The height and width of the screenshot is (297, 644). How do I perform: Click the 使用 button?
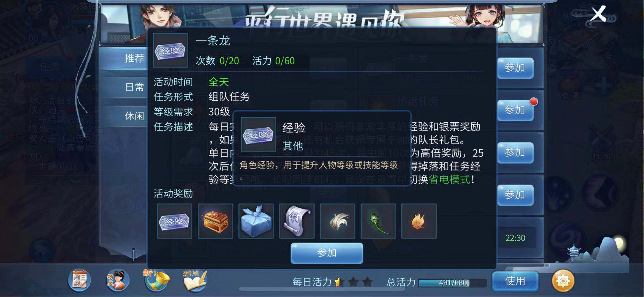pyautogui.click(x=515, y=281)
